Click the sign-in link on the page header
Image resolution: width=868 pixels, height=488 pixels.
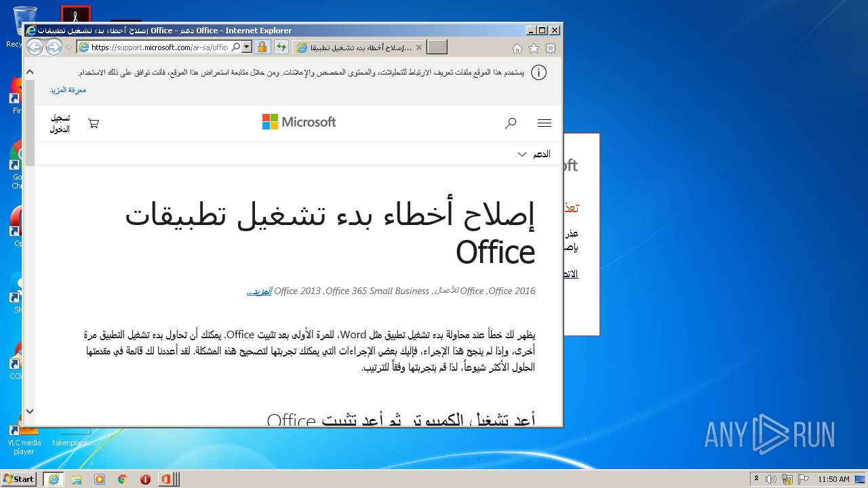[x=60, y=123]
